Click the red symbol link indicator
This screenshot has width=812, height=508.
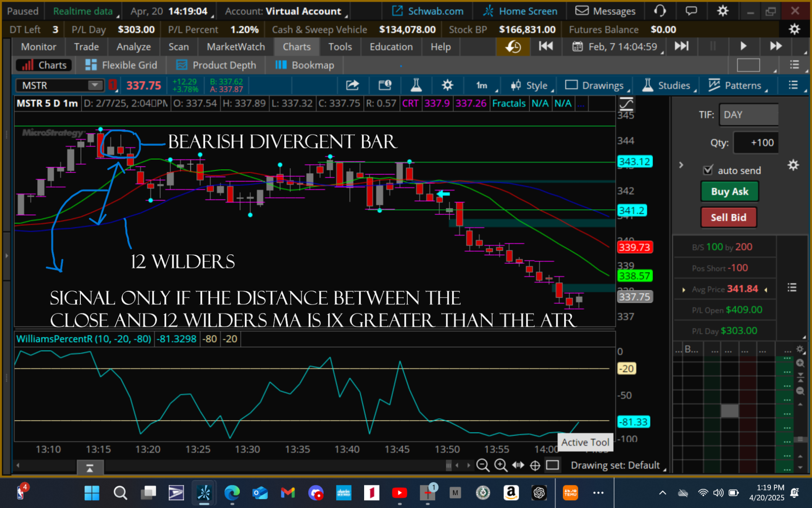tap(112, 85)
